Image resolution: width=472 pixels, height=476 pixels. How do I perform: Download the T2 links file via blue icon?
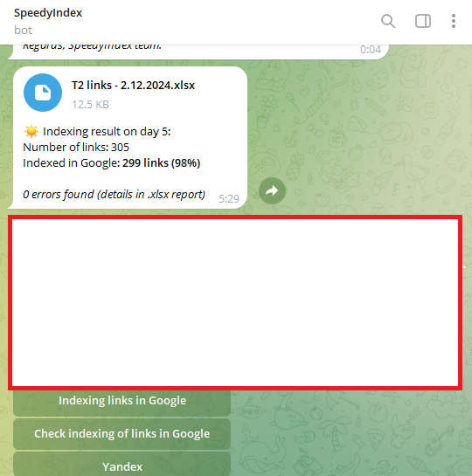pyautogui.click(x=43, y=93)
